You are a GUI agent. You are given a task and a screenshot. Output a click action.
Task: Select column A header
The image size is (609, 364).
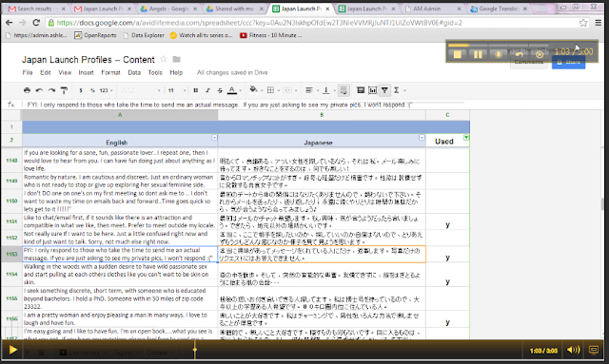120,115
